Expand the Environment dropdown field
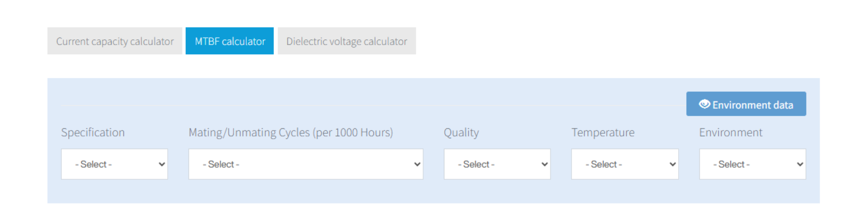Viewport: 868px width, 207px height. [752, 164]
